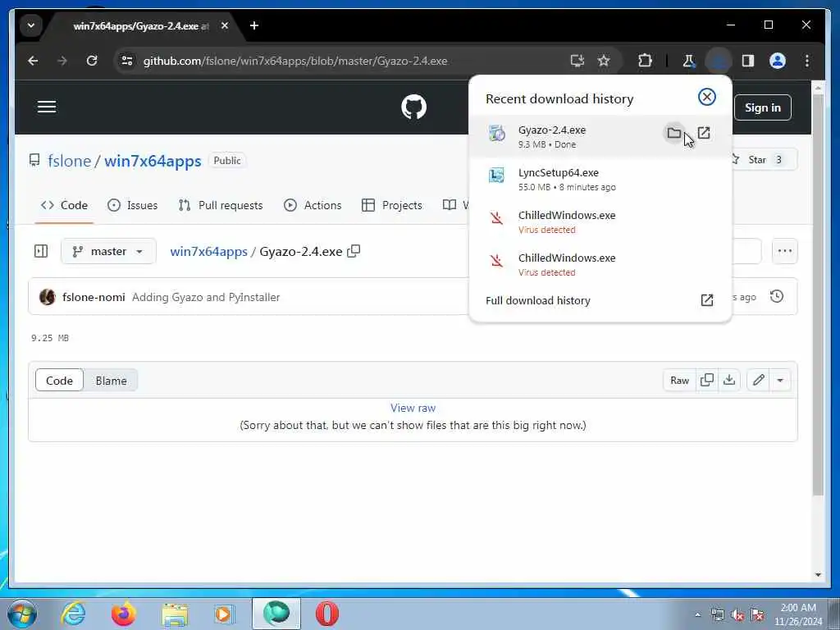The image size is (840, 630).
Task: Show Gyazo-2.4.exe in folder
Action: tap(674, 133)
